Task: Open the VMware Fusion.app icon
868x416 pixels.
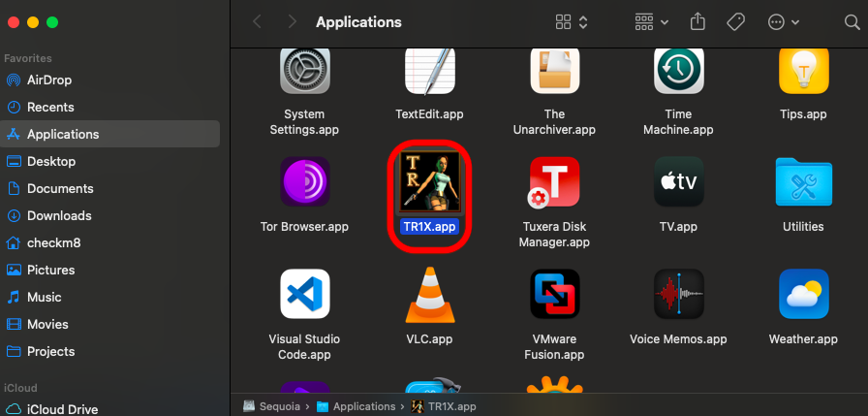Action: 554,295
